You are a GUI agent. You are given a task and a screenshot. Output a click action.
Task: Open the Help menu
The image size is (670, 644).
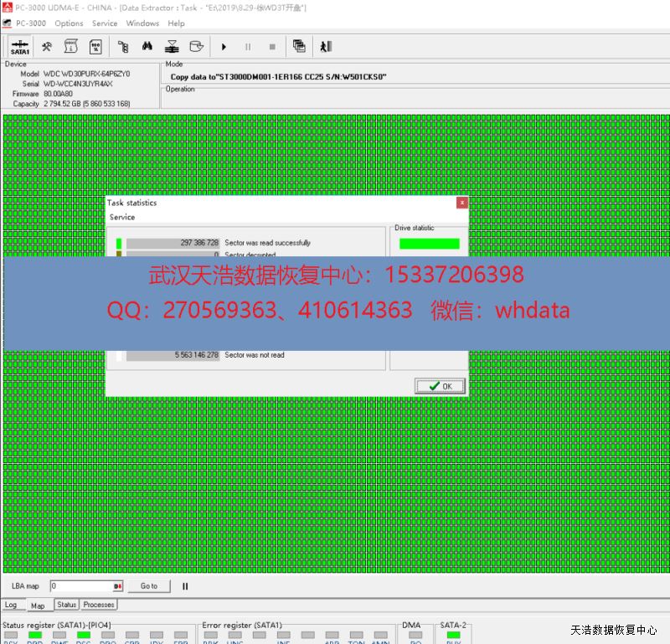(176, 23)
